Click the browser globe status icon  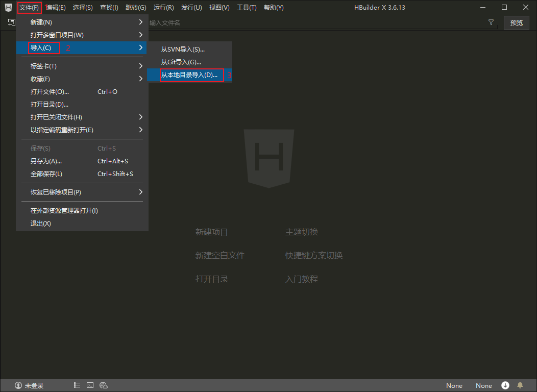tap(104, 385)
